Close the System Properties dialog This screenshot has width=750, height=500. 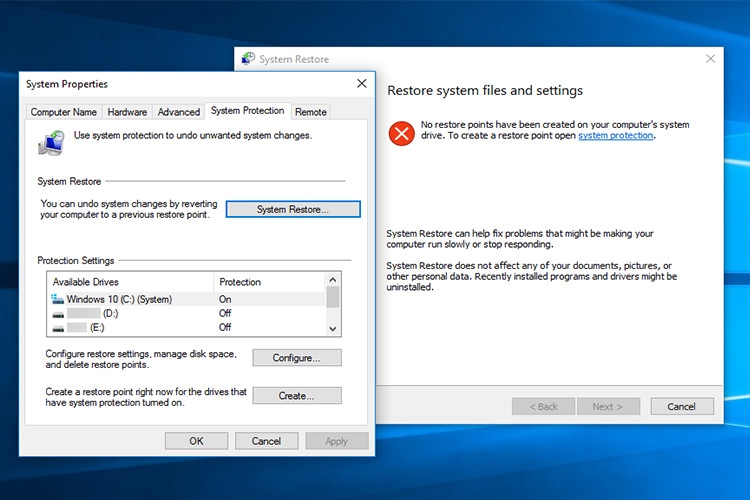pyautogui.click(x=362, y=84)
